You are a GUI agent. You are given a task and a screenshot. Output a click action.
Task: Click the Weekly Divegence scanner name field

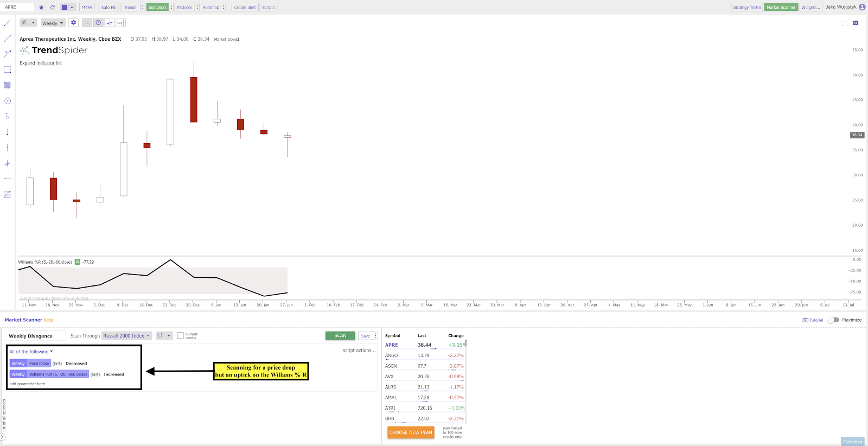coord(36,336)
